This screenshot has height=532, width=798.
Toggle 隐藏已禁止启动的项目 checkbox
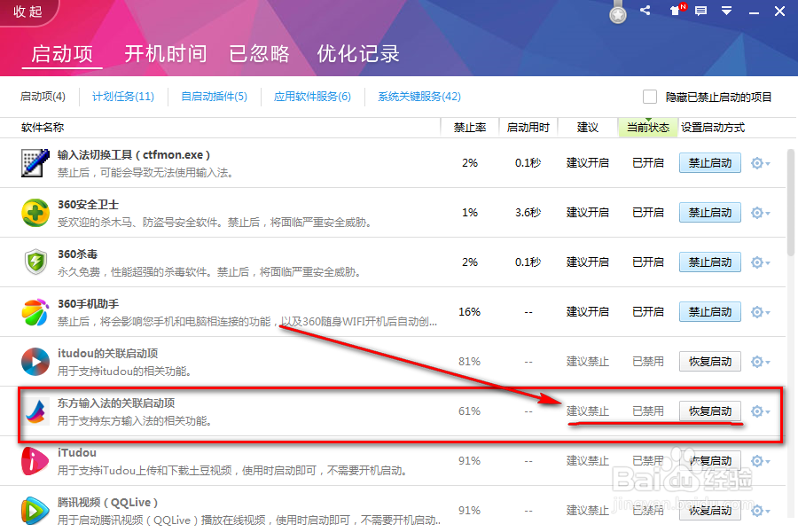pyautogui.click(x=649, y=97)
